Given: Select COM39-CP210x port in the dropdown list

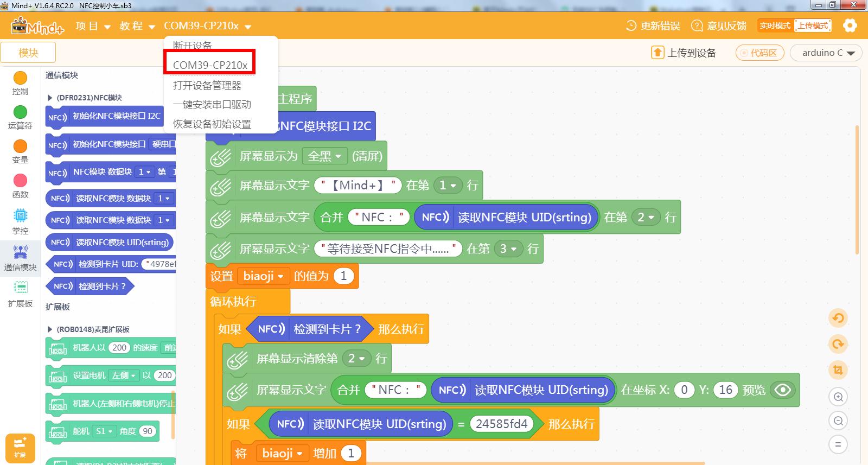Looking at the screenshot, I should pos(210,65).
